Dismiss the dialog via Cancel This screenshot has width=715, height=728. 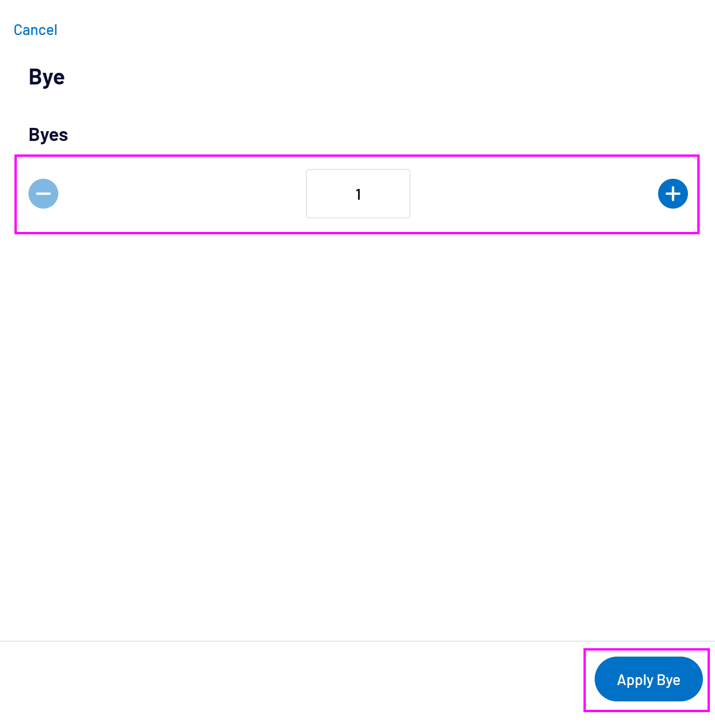coord(35,29)
